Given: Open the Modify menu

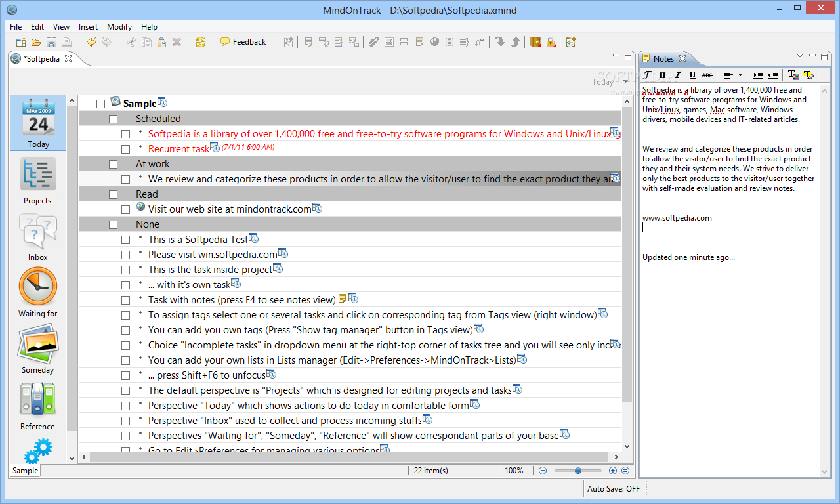Looking at the screenshot, I should [x=119, y=27].
